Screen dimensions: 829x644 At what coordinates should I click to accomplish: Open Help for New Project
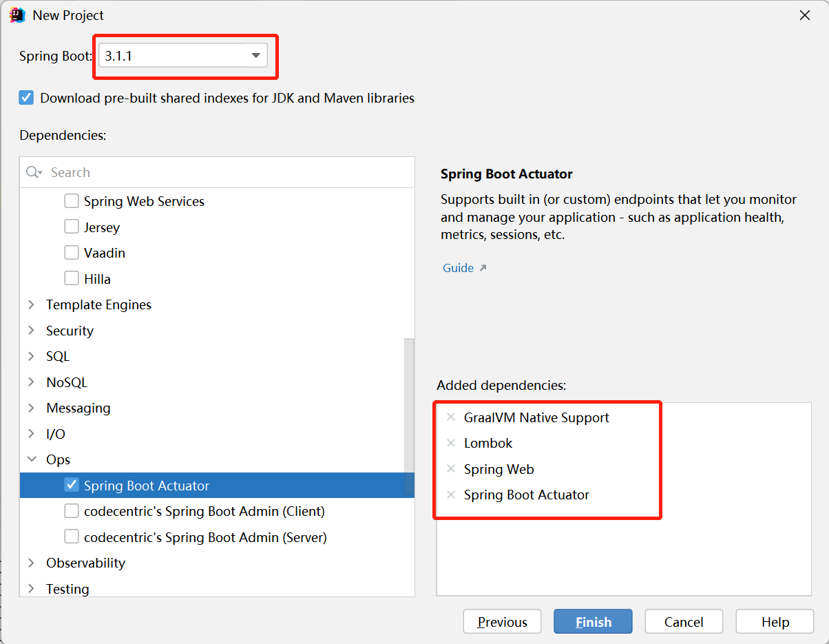tap(775, 622)
